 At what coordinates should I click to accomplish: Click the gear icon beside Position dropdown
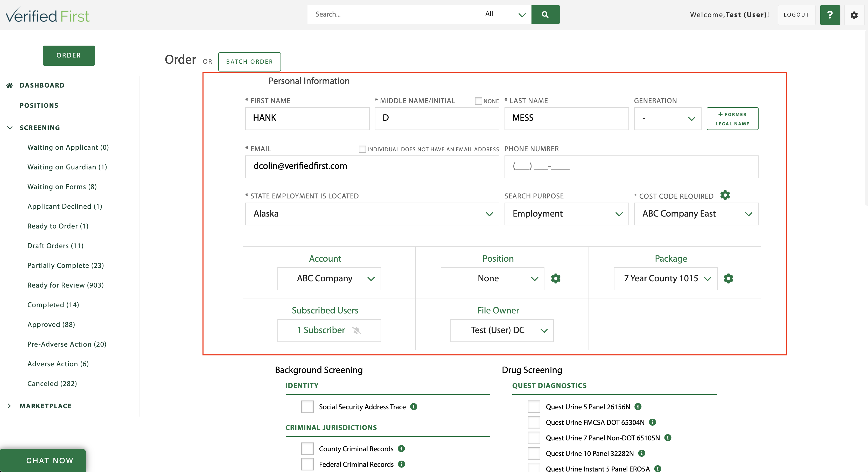[x=555, y=278]
